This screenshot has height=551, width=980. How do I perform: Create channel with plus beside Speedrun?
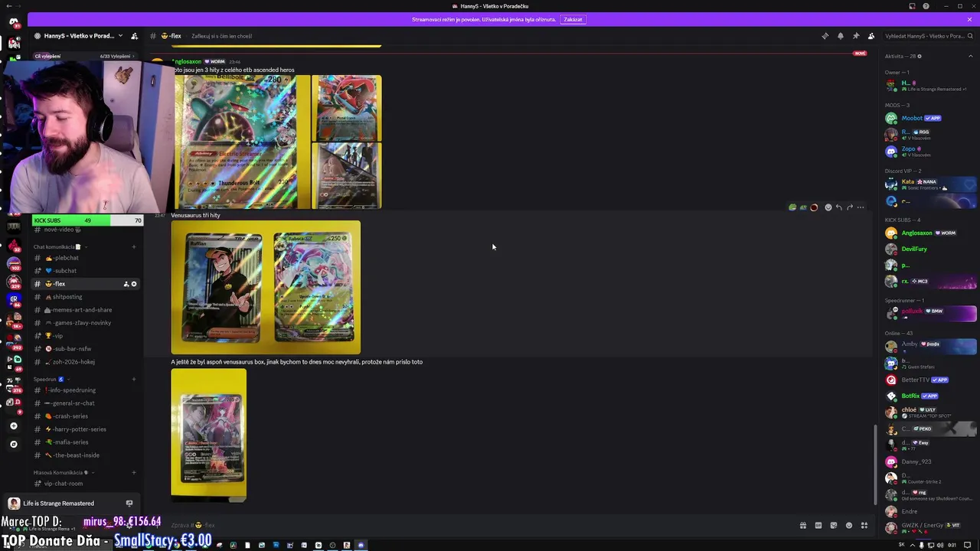coord(134,380)
